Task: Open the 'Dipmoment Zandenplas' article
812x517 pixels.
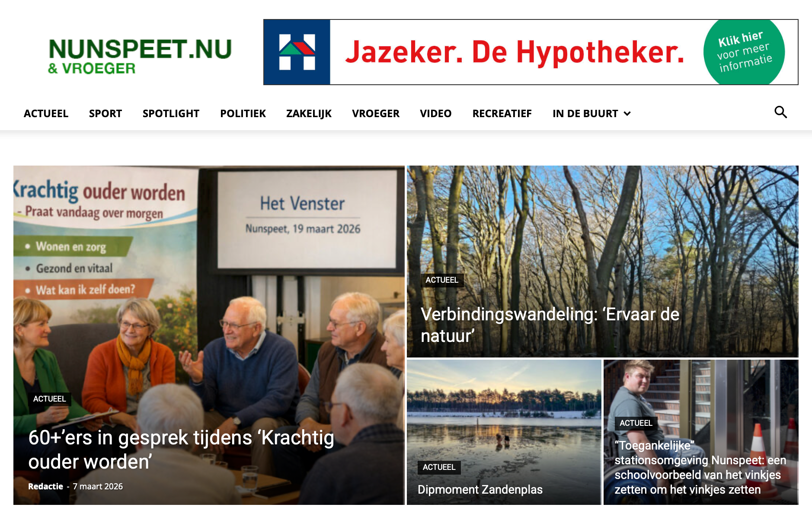Action: pos(480,489)
